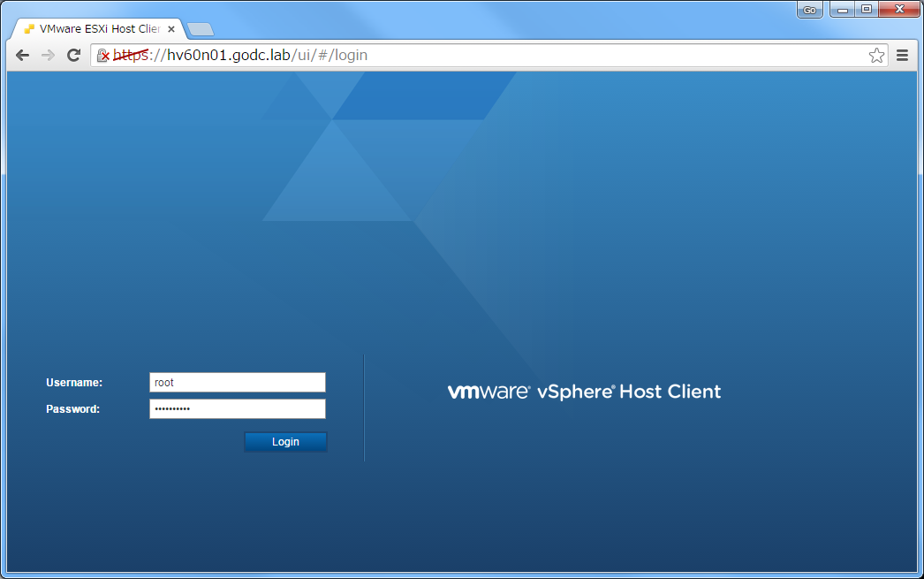Click the Login button
The image size is (924, 579).
[x=286, y=442]
